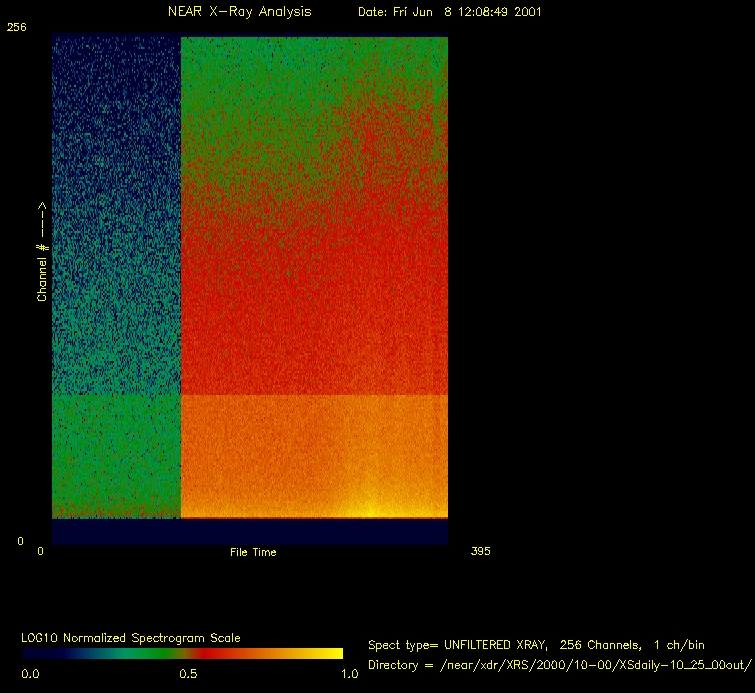
Task: Click the dark blue strip below the spectrogram
Action: coord(250,532)
